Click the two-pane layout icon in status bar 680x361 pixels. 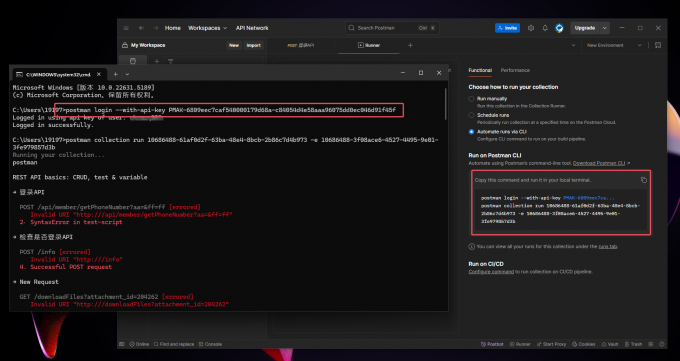point(651,344)
